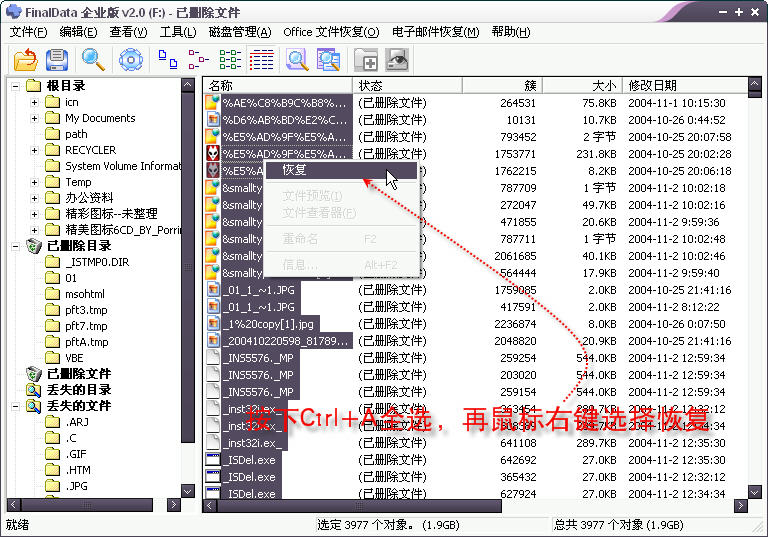Switch to details list view icon

pyautogui.click(x=262, y=60)
